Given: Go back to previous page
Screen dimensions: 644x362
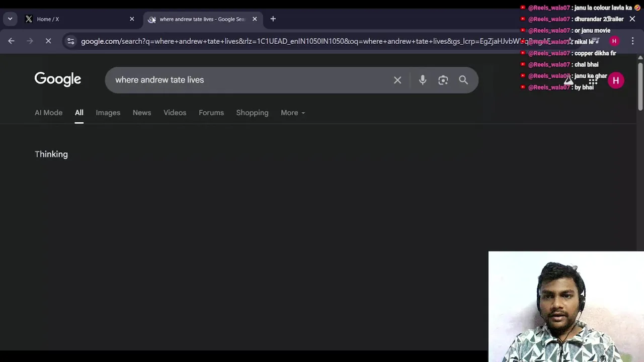Looking at the screenshot, I should click(x=11, y=41).
